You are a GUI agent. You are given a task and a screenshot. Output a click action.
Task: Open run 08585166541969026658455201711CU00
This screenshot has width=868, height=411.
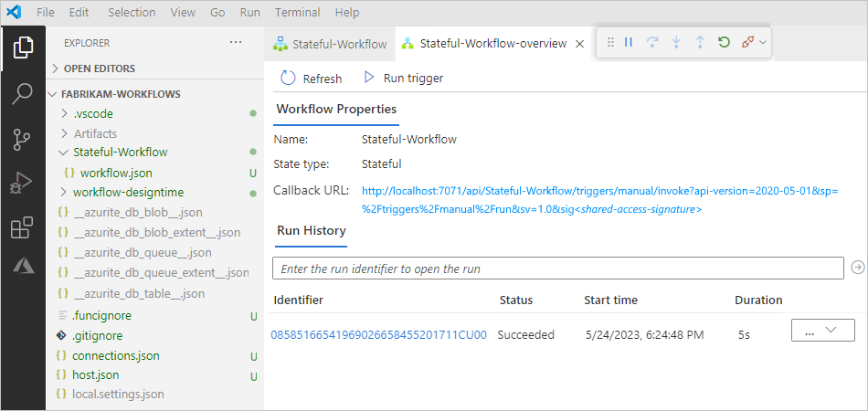coord(378,334)
